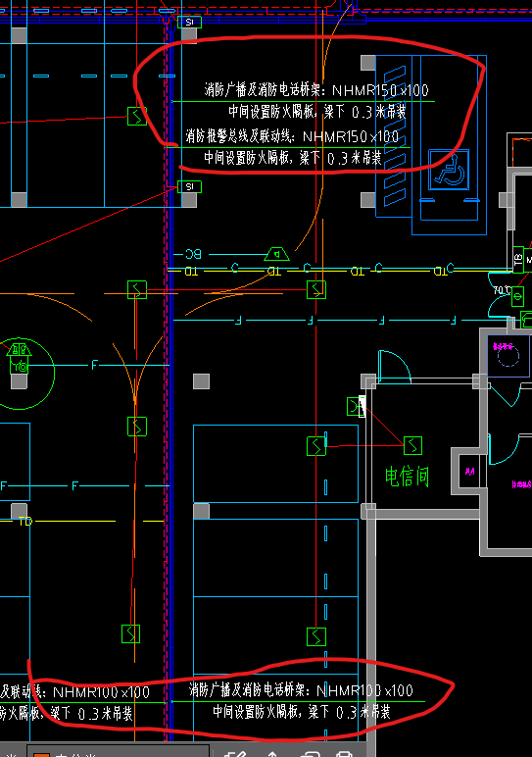The image size is (532, 757).
Task: Click the blue hatched ramp symbol
Action: [x=395, y=136]
